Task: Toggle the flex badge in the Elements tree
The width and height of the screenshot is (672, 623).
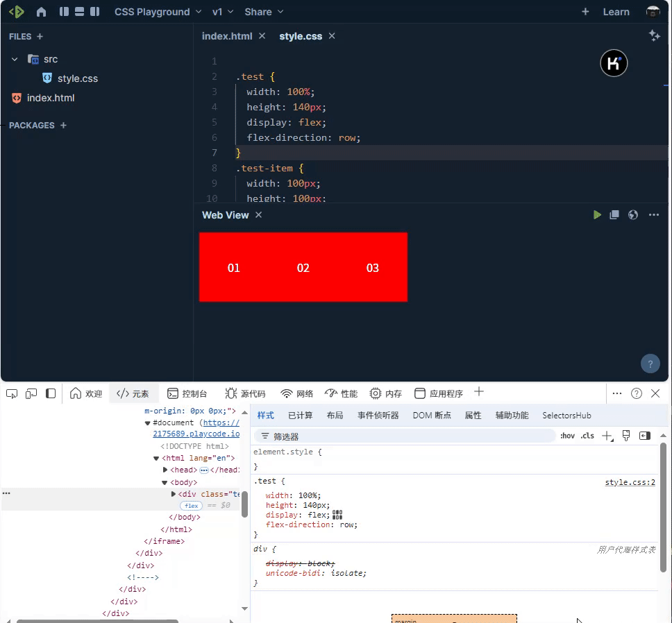Action: pyautogui.click(x=190, y=505)
